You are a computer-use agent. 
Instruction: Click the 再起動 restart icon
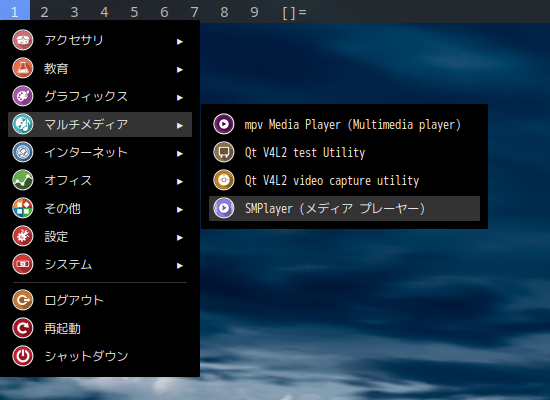[23, 328]
